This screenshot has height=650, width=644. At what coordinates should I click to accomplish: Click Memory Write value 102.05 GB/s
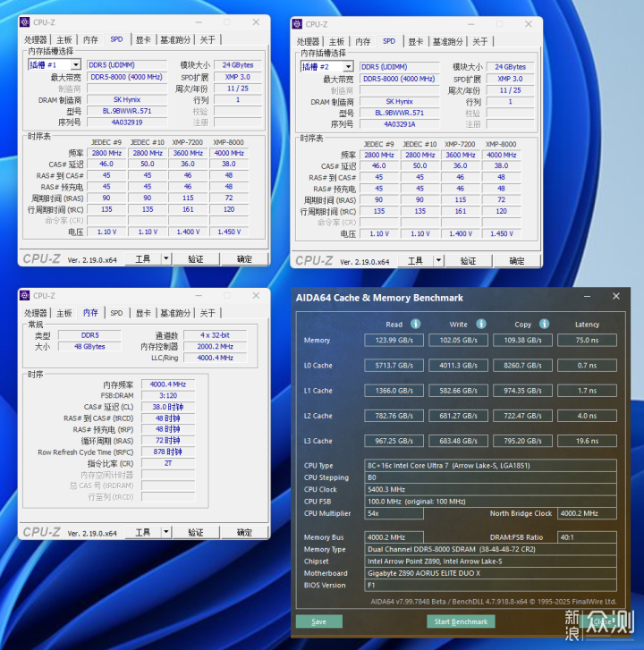coord(458,340)
